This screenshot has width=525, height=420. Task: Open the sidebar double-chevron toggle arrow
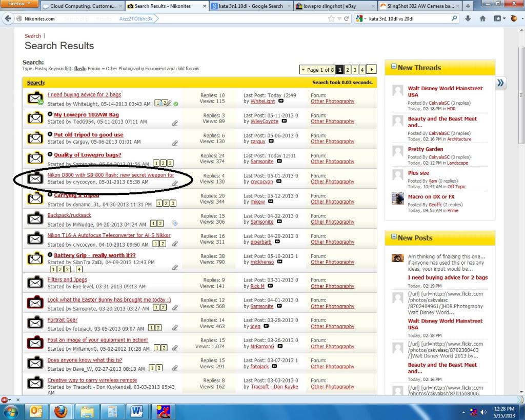coord(500,83)
